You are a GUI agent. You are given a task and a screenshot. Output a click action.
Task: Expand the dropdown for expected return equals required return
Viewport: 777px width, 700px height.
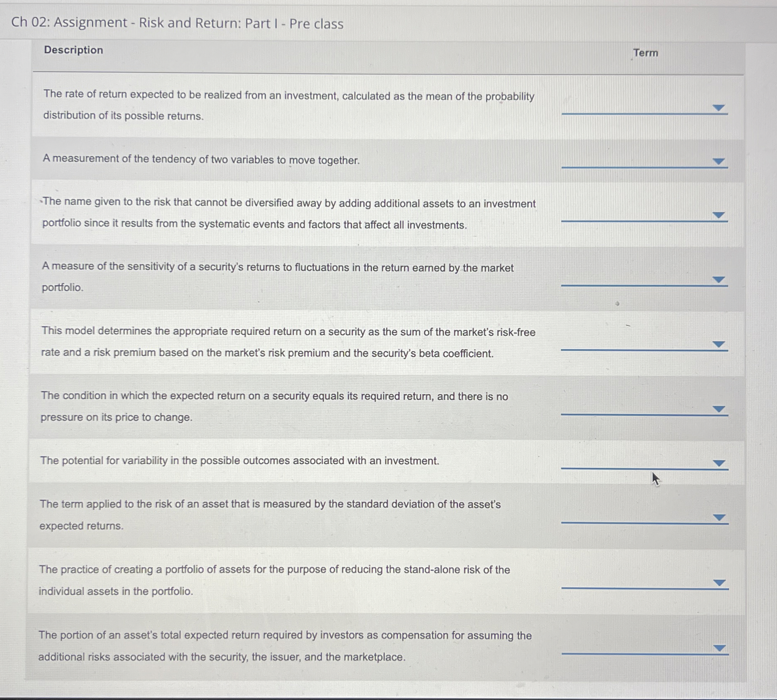(719, 409)
